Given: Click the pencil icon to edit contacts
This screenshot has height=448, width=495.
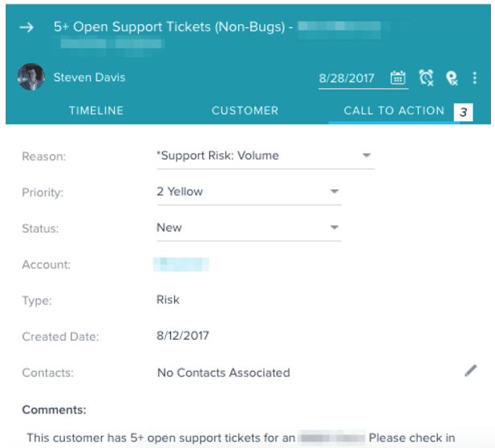Looking at the screenshot, I should [x=471, y=370].
